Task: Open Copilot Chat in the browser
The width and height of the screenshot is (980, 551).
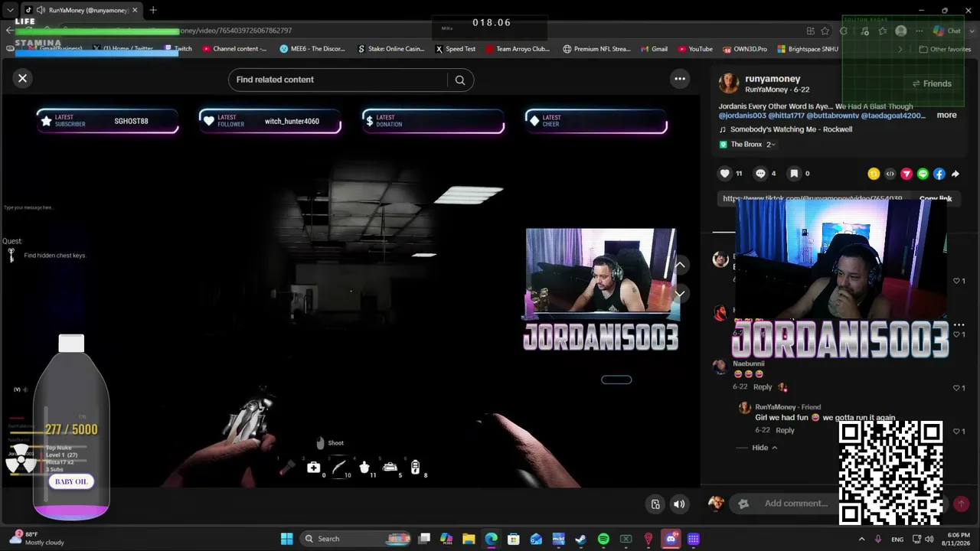Action: point(947,31)
